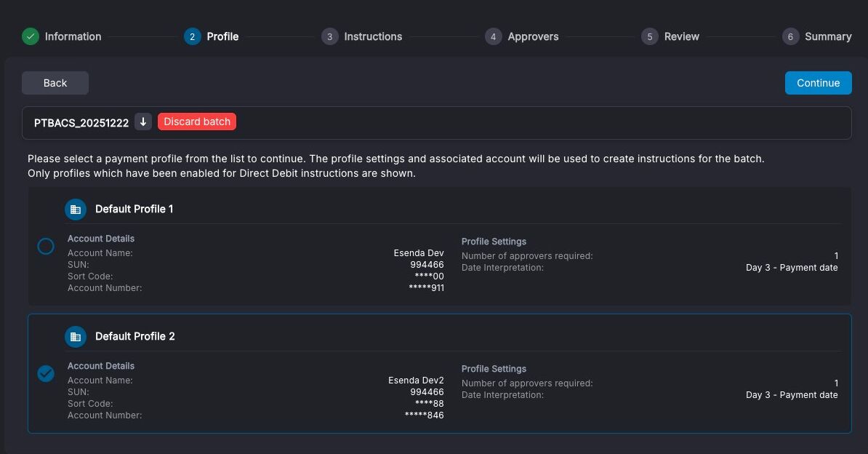
Task: Open the Review step label
Action: [681, 36]
